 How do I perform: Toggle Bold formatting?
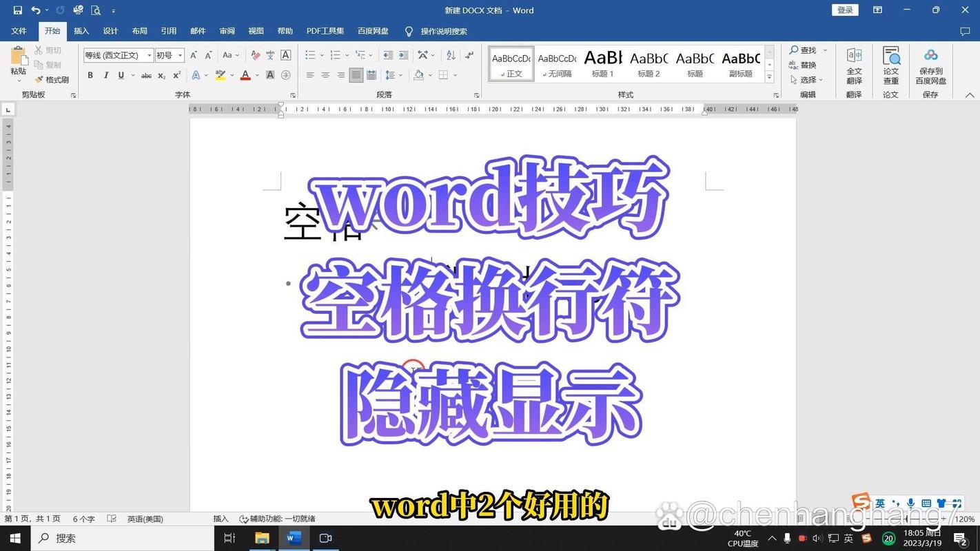[x=90, y=75]
